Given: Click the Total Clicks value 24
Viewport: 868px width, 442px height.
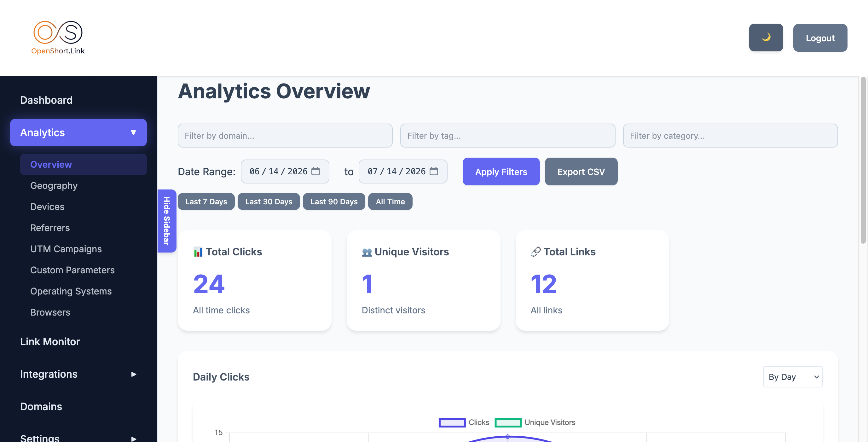Looking at the screenshot, I should tap(209, 284).
